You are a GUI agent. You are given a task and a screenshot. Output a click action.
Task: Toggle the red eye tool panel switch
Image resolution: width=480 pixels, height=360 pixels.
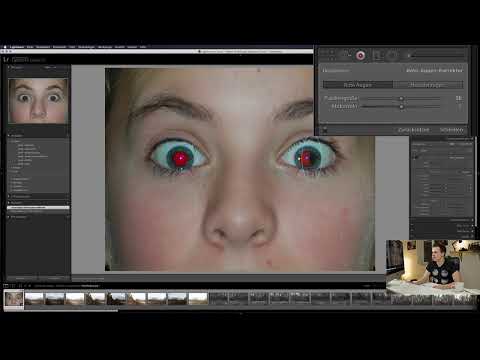pos(325,130)
